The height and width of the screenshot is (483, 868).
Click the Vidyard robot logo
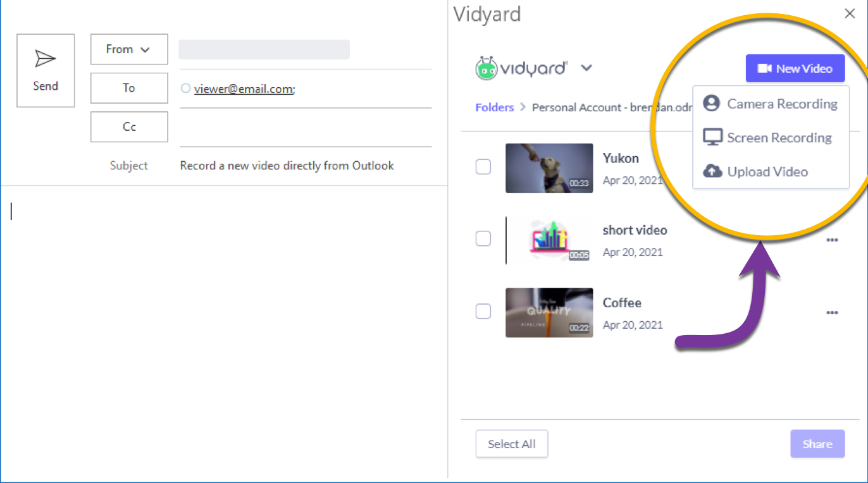pos(486,68)
